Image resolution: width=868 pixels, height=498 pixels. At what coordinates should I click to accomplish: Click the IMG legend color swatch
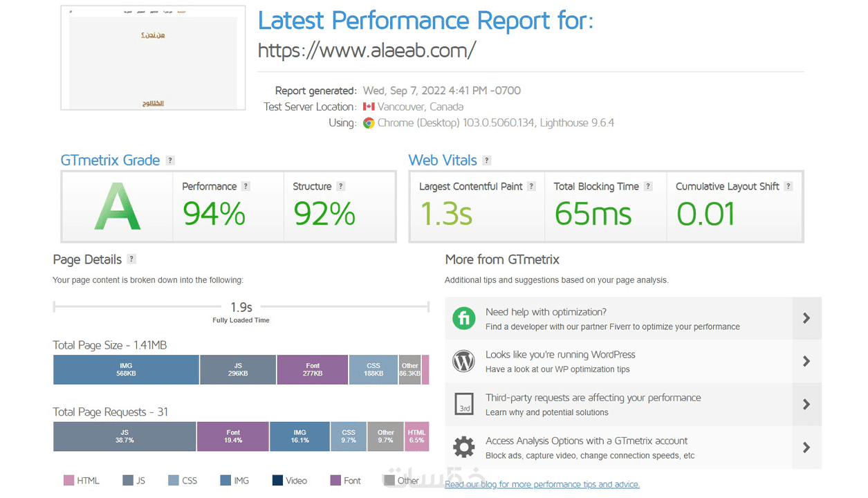click(225, 480)
